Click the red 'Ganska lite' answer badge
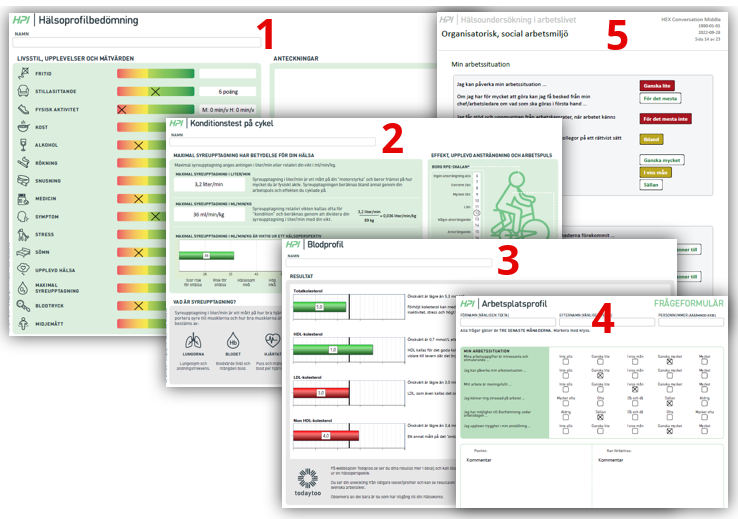This screenshot has height=519, width=738. click(657, 86)
